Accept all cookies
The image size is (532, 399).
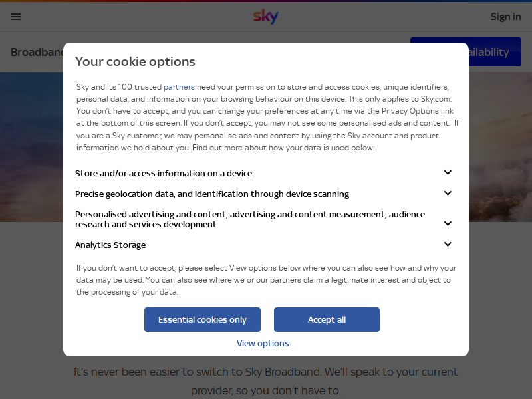coord(327,320)
